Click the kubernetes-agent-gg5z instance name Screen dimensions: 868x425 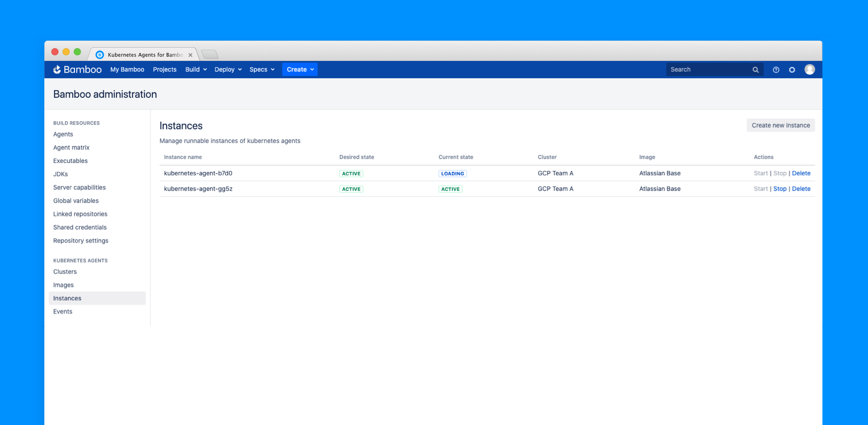click(198, 189)
